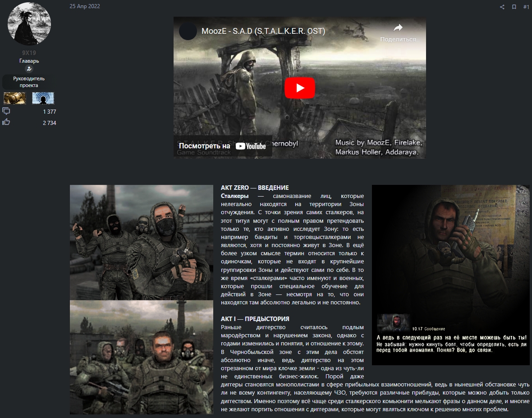Click the messages count icon
532x418 pixels.
pyautogui.click(x=6, y=111)
